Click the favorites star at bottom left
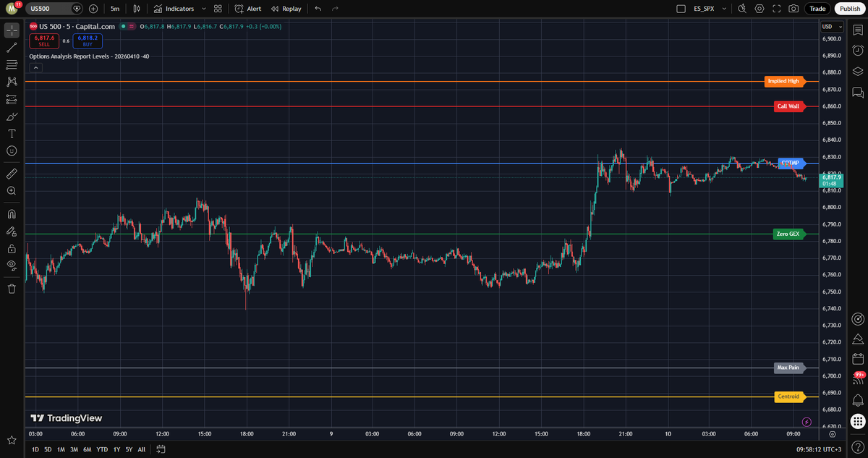868x458 pixels. click(x=12, y=440)
